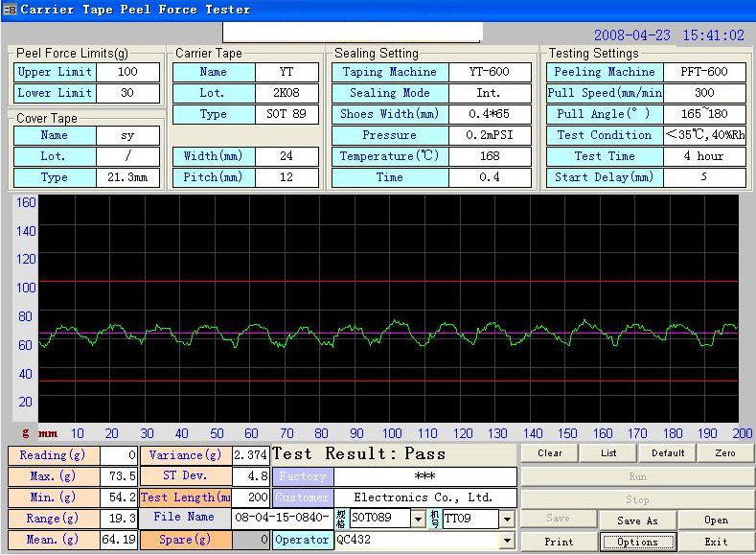Image resolution: width=756 pixels, height=555 pixels.
Task: Edit Pull Angle value 165~180
Action: 704,114
